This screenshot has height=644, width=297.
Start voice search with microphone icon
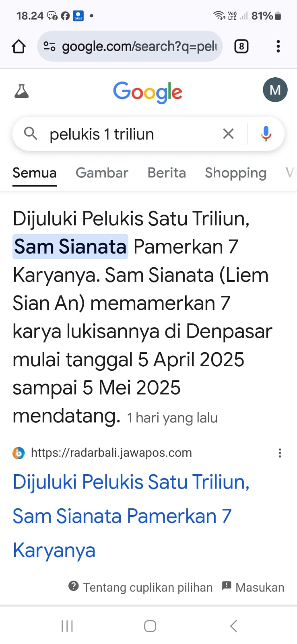click(266, 134)
